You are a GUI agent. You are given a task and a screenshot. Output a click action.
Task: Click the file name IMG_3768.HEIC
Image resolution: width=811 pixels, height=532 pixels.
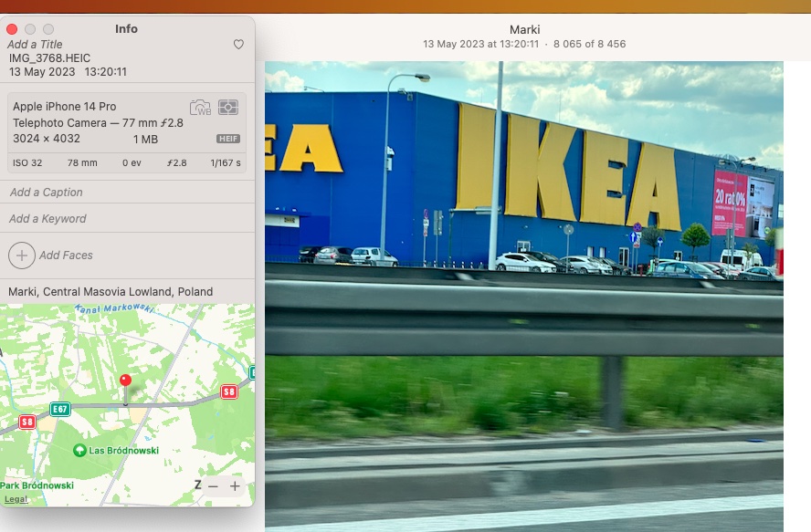pyautogui.click(x=49, y=57)
